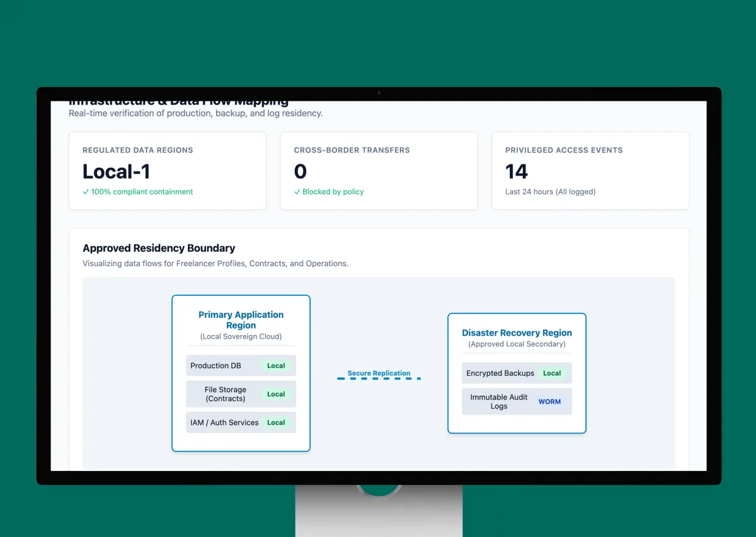Image resolution: width=756 pixels, height=537 pixels.
Task: Select the Local-1 region value
Action: coord(117,171)
